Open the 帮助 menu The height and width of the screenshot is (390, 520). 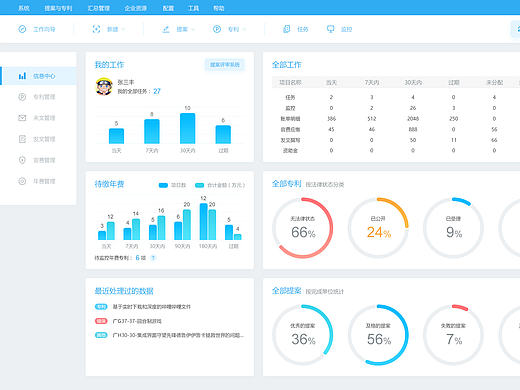pos(219,8)
